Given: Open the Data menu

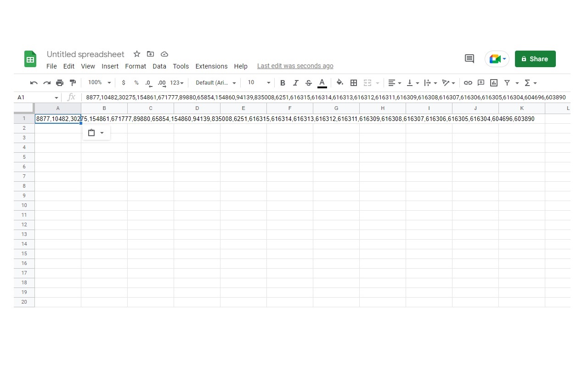Looking at the screenshot, I should point(159,66).
